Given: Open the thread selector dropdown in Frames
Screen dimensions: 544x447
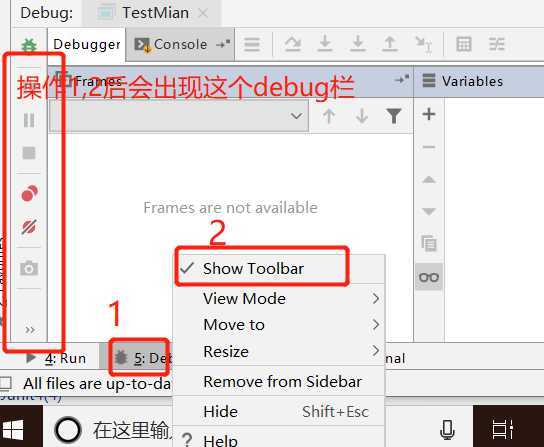Looking at the screenshot, I should [179, 116].
